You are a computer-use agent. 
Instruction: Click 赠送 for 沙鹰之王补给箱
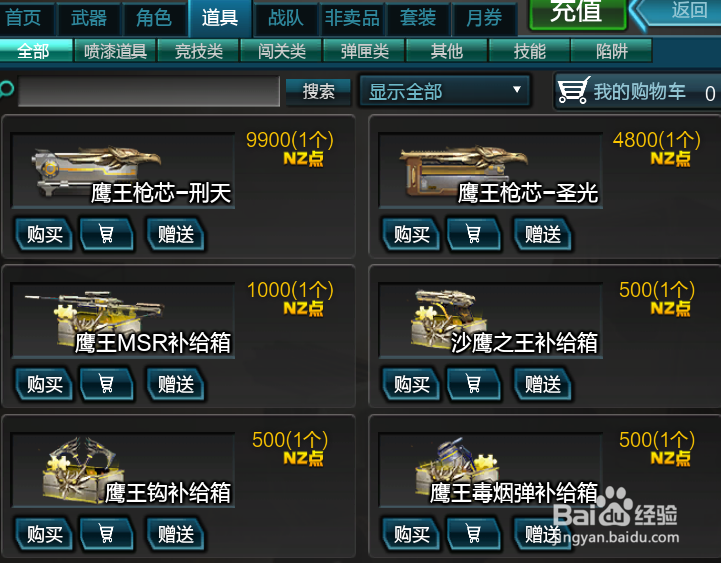[x=543, y=384]
